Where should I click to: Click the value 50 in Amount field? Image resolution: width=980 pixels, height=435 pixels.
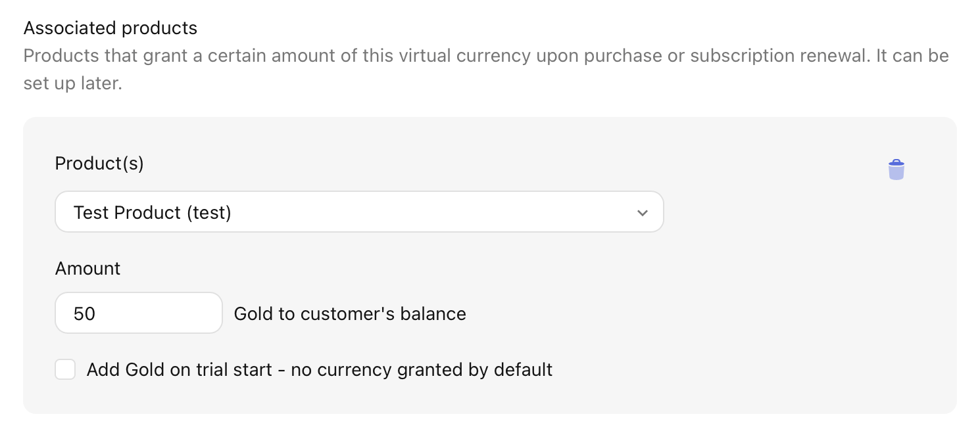pyautogui.click(x=84, y=313)
